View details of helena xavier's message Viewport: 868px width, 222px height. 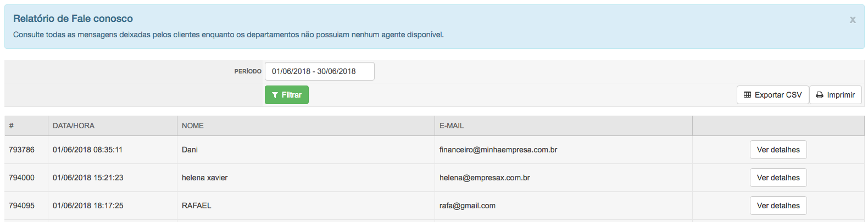(x=778, y=178)
